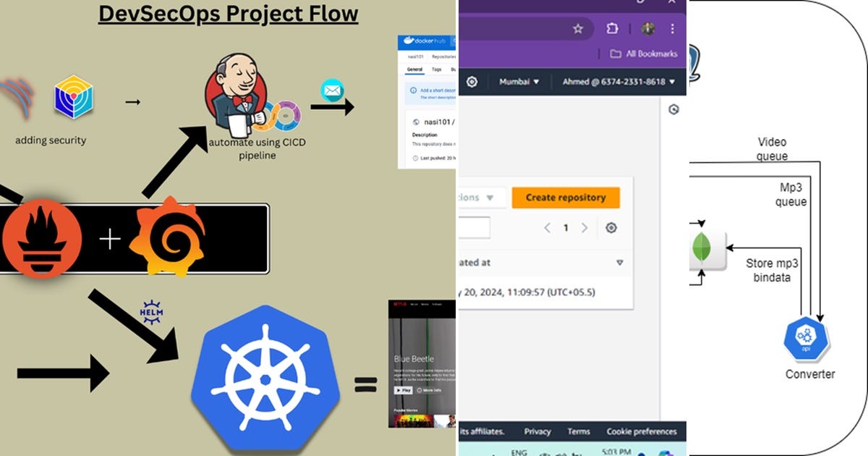868x456 pixels.
Task: Click the Description heading in Docker Hub
Action: [x=425, y=135]
